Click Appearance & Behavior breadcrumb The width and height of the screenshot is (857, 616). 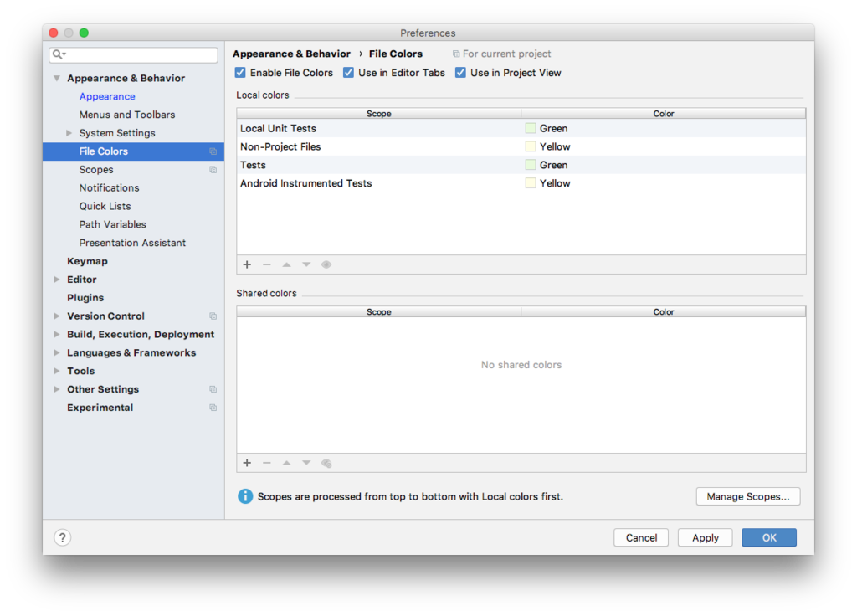(x=291, y=54)
